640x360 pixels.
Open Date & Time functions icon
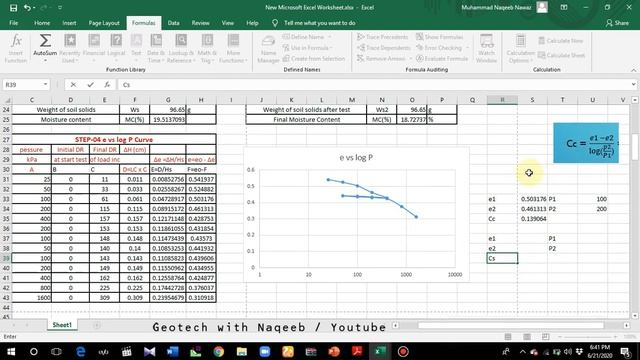[156, 41]
